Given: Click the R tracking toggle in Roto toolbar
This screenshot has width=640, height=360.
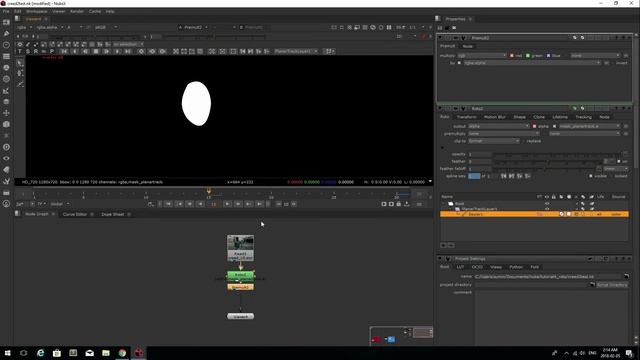Looking at the screenshot, I should (x=36, y=51).
